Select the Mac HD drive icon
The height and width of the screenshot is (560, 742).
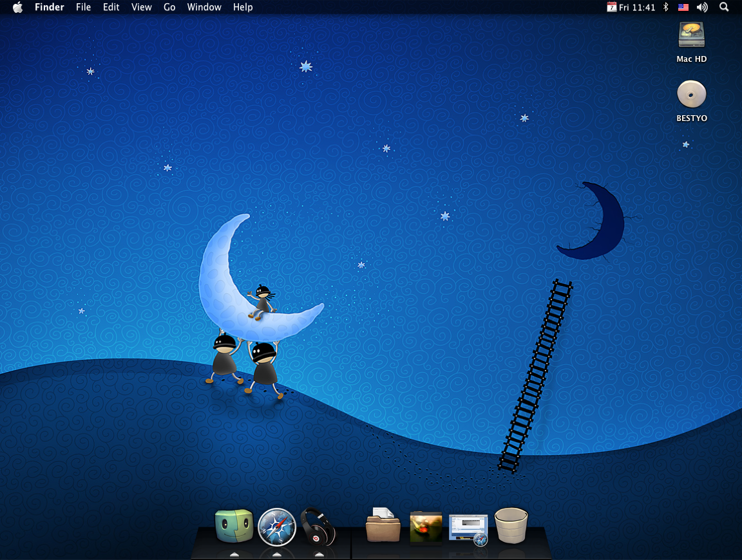tap(692, 35)
